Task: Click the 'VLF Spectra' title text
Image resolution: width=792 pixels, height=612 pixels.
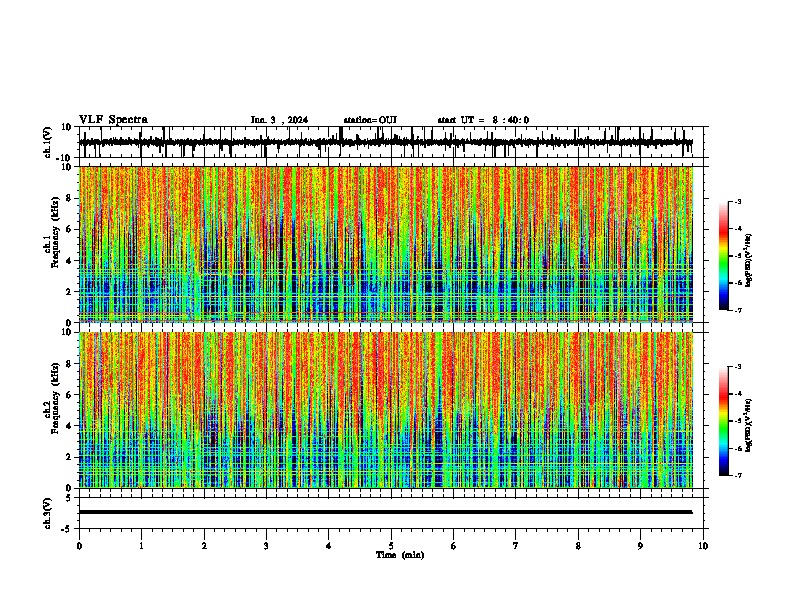Action: (113, 120)
